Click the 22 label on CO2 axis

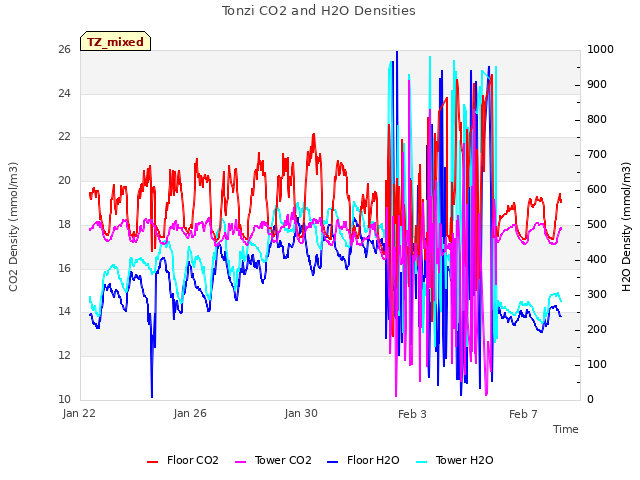pyautogui.click(x=64, y=137)
